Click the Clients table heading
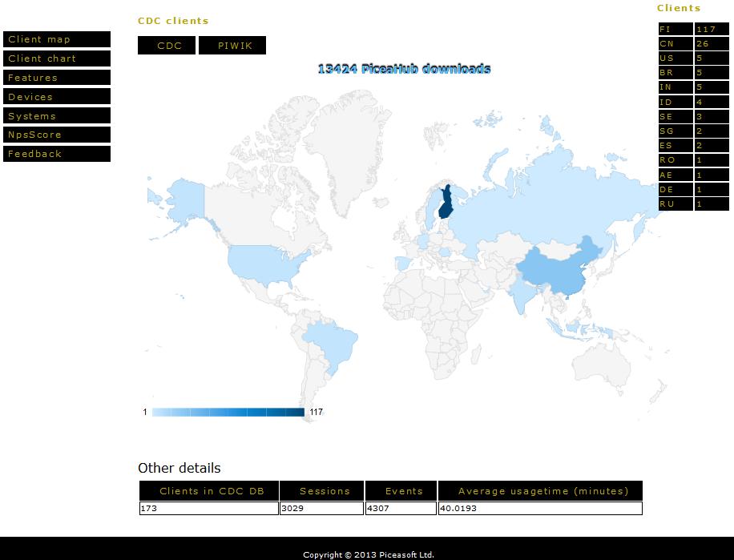The image size is (734, 560). tap(679, 8)
